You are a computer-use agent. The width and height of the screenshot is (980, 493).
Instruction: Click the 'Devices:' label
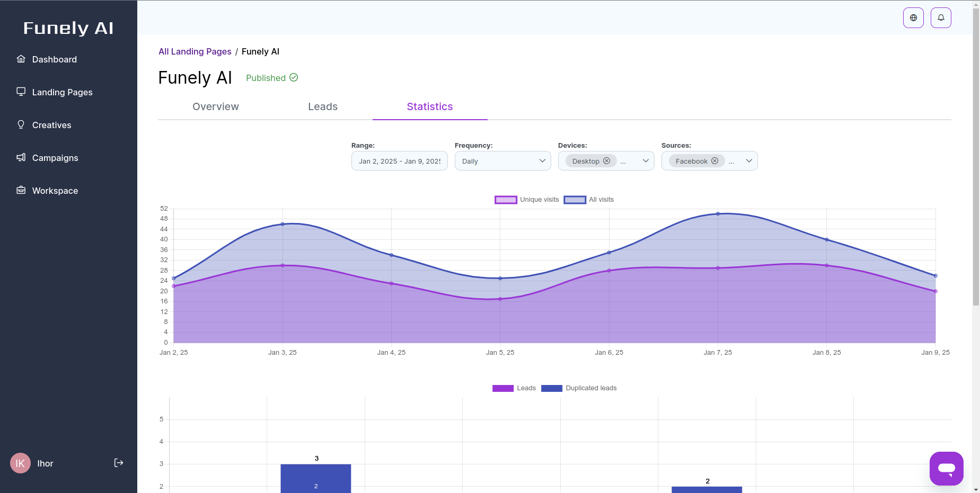click(x=572, y=145)
